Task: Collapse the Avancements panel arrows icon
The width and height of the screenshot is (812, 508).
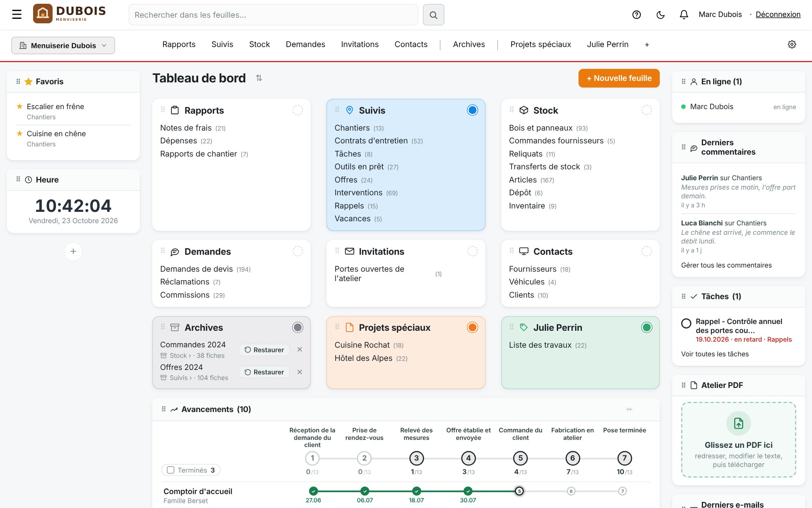Action: [629, 409]
